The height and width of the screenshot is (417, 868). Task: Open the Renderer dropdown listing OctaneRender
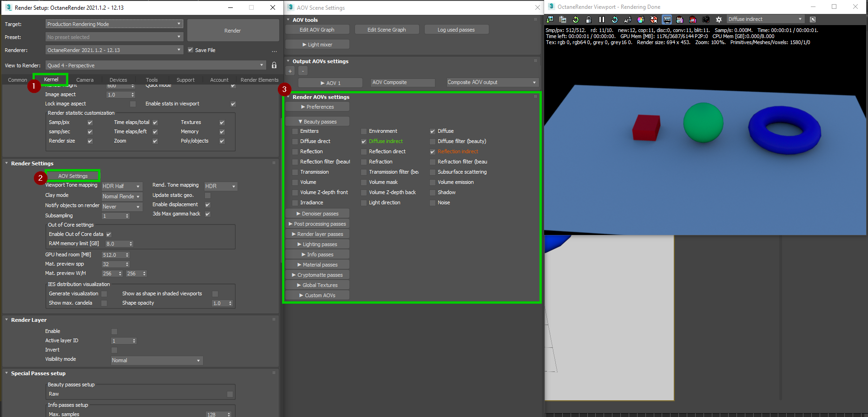click(114, 50)
